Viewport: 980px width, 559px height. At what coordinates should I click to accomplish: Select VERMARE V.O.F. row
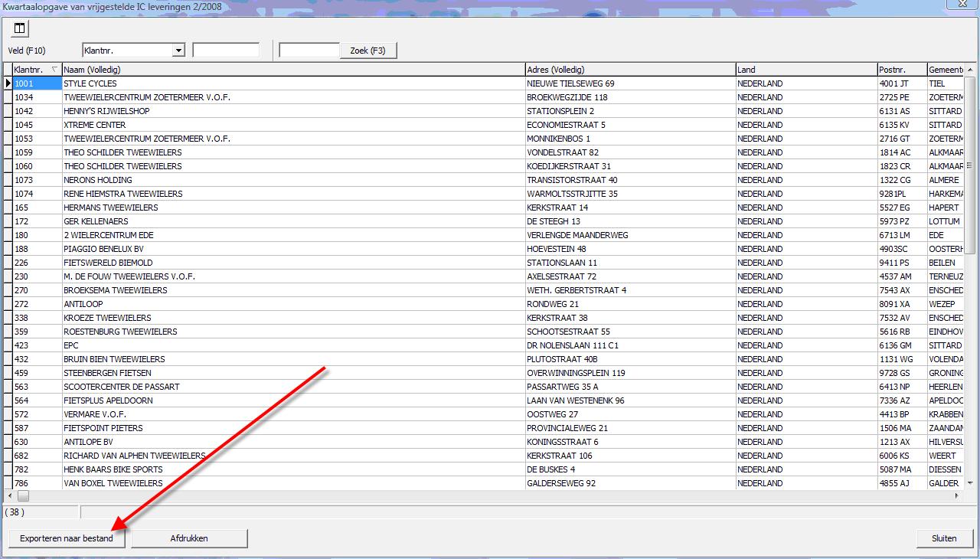coord(484,414)
